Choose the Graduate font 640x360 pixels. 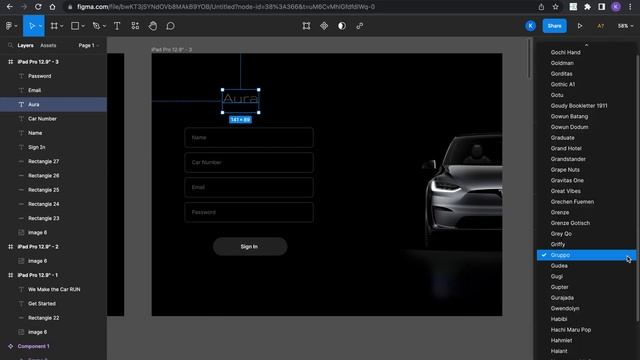click(562, 138)
